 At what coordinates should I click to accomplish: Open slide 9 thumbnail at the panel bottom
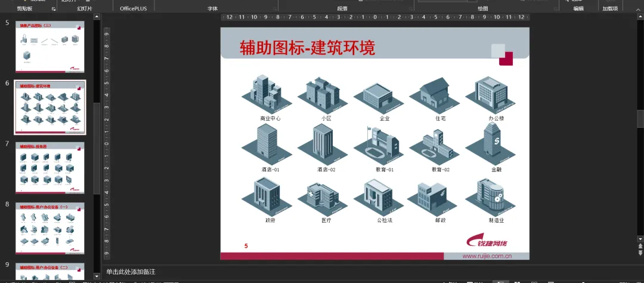click(x=49, y=272)
